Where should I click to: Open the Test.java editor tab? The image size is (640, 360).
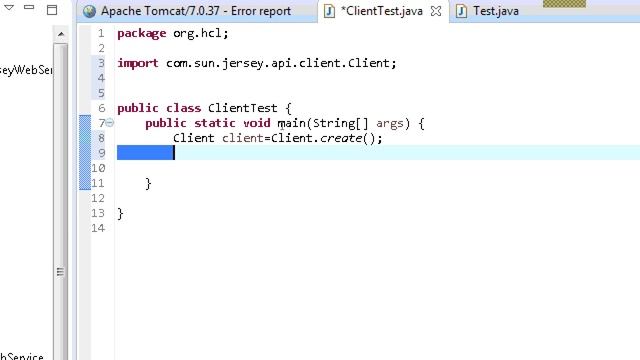[x=496, y=11]
